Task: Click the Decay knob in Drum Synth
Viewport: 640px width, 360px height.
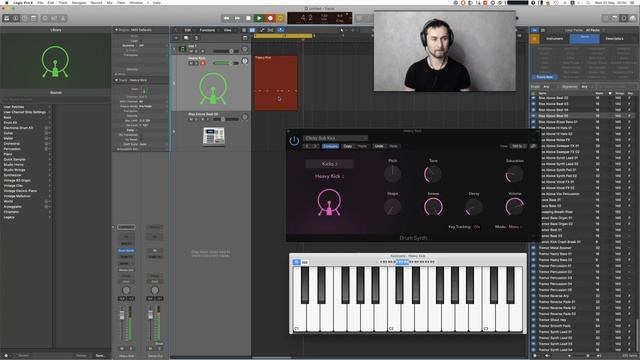Action: (474, 207)
